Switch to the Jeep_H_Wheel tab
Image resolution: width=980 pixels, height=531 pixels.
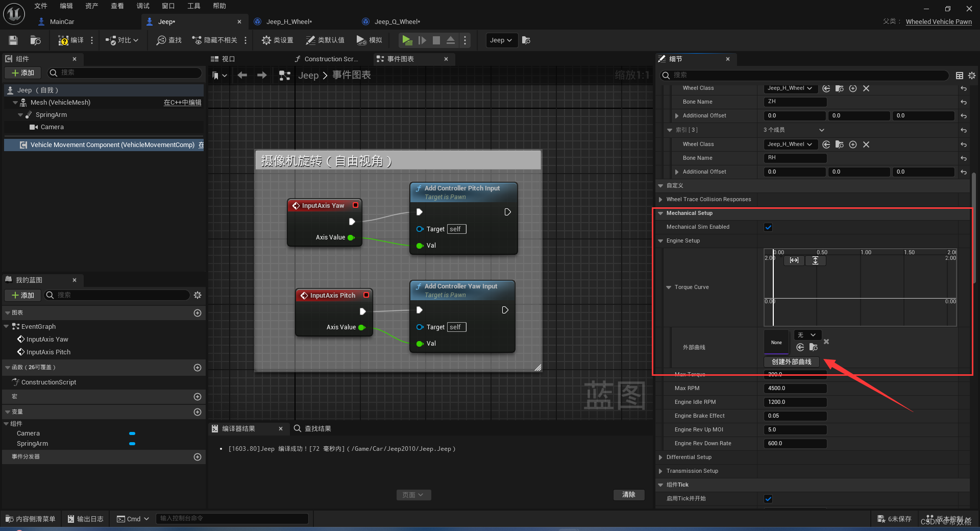coord(289,22)
